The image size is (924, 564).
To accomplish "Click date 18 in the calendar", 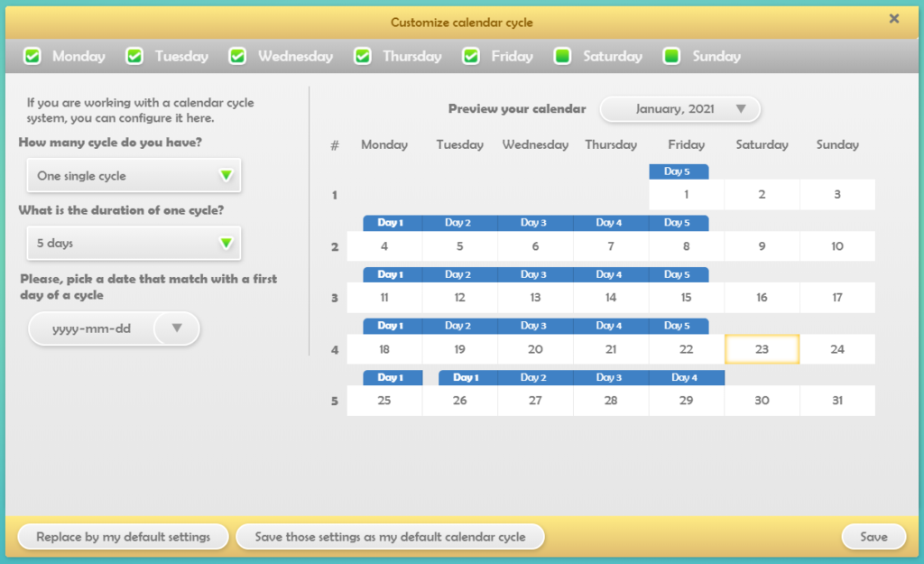I will pyautogui.click(x=384, y=349).
